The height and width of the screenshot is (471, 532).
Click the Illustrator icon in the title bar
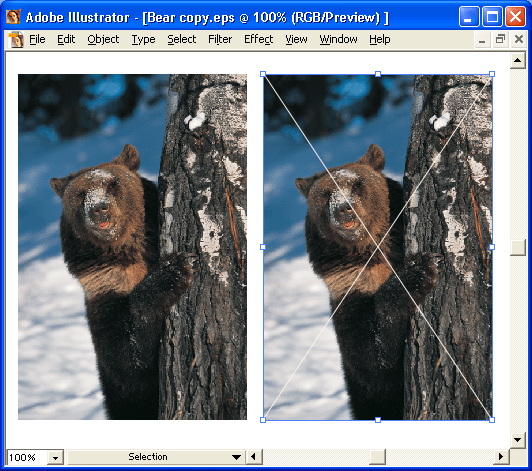pos(13,17)
